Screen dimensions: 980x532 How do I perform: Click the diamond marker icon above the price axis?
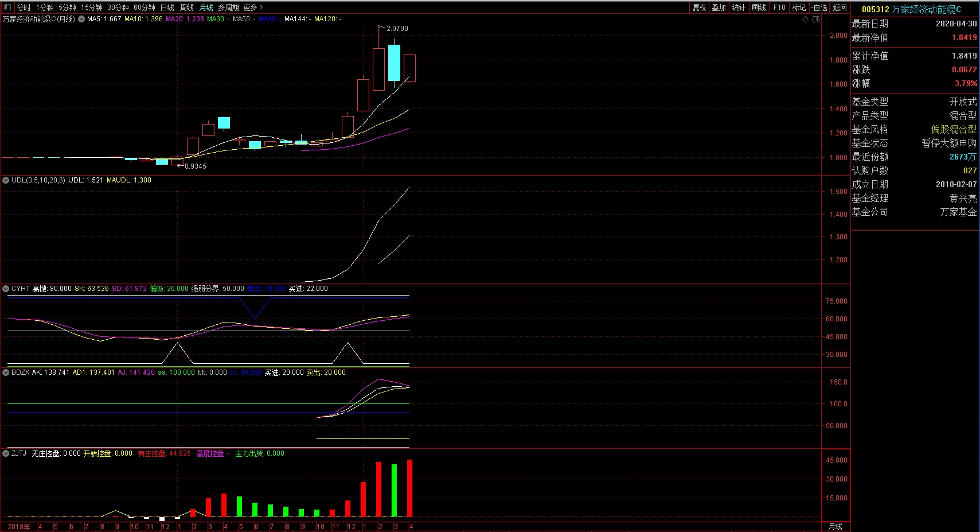point(805,19)
